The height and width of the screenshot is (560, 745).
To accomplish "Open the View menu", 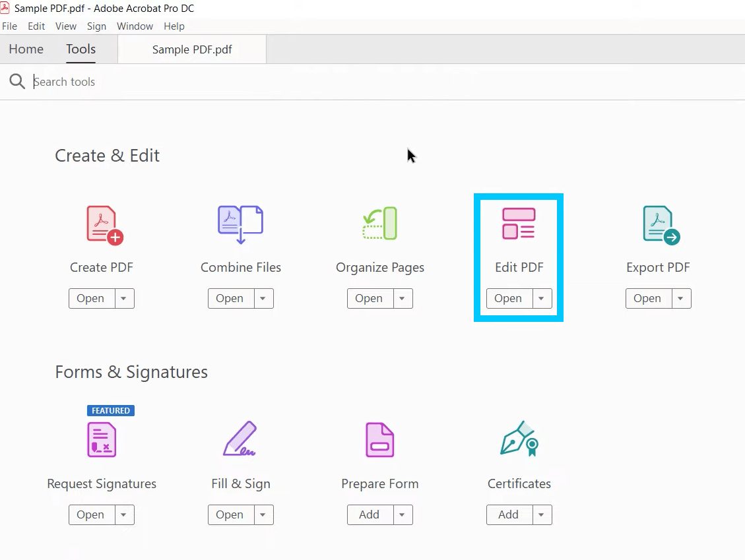I will (x=65, y=26).
